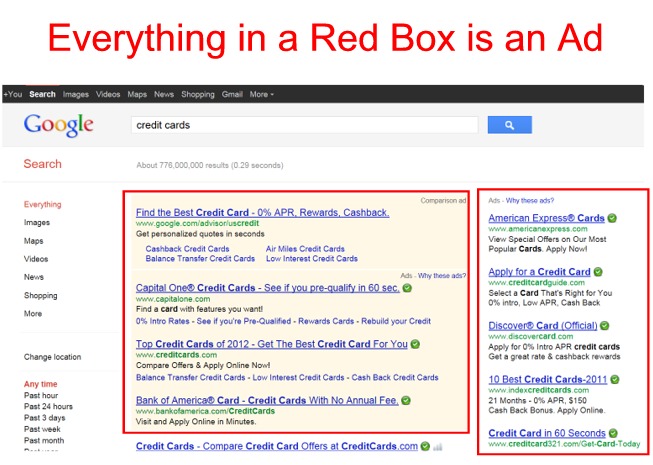Click the credit cards search input field

click(x=304, y=125)
